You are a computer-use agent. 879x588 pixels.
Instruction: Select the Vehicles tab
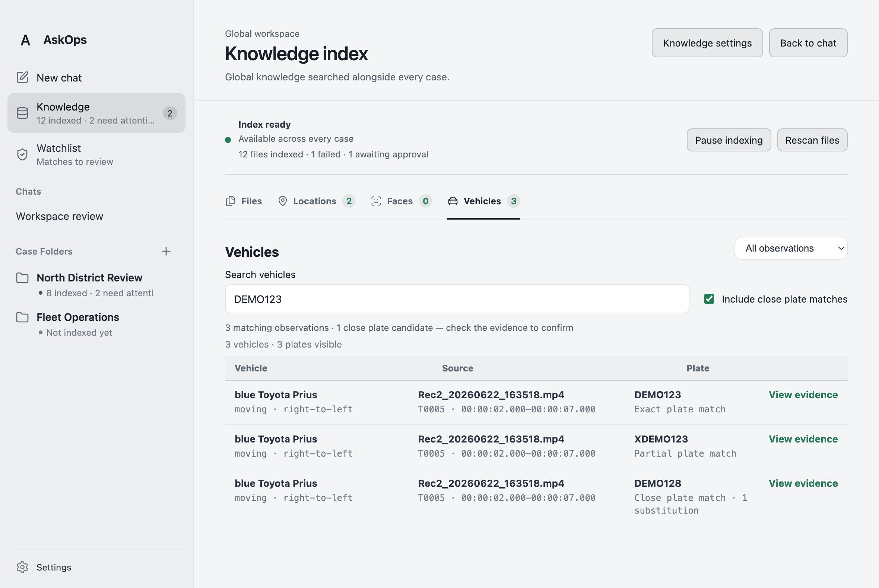pos(484,201)
